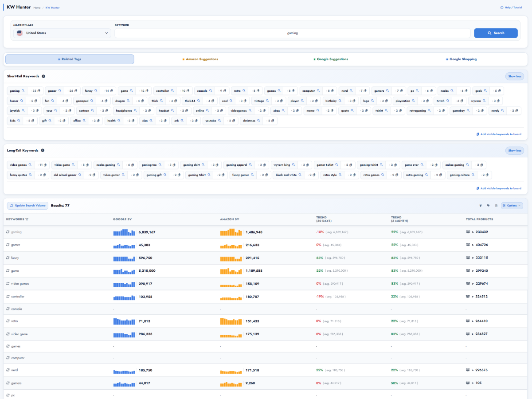Image resolution: width=532 pixels, height=399 pixels.
Task: Select the Related Tags tab
Action: pos(70,59)
